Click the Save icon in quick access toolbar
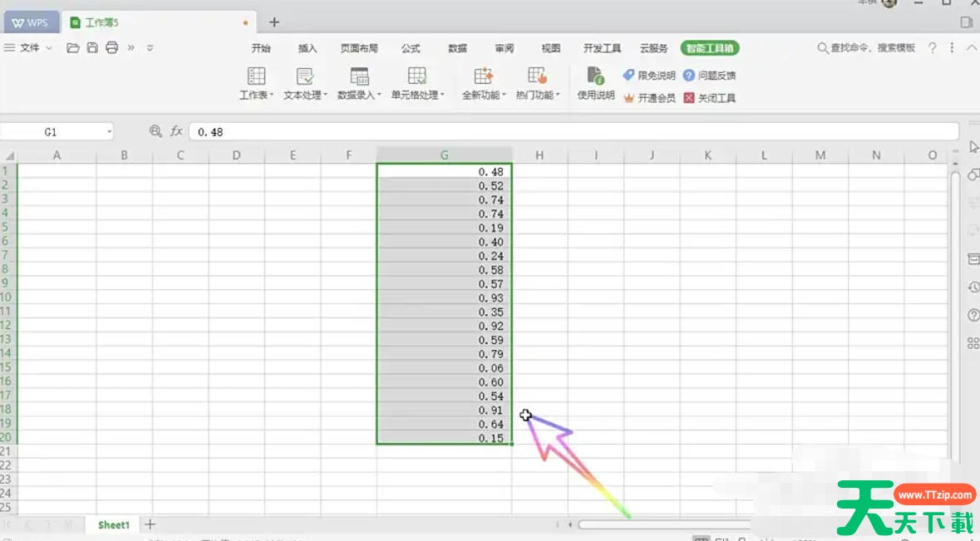 pos(91,47)
